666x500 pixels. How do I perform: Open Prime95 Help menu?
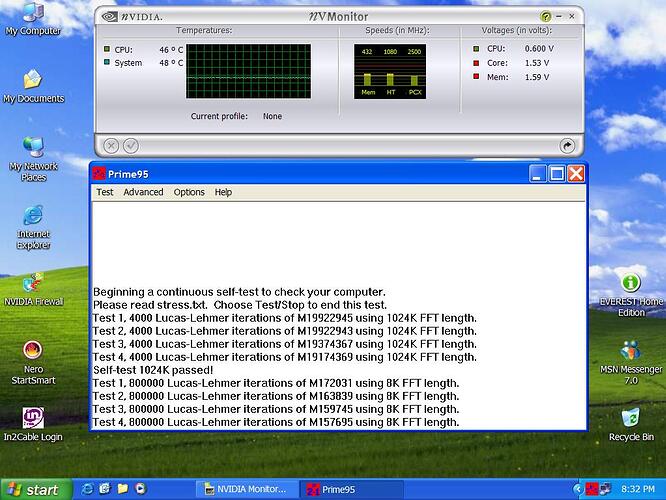[x=223, y=192]
